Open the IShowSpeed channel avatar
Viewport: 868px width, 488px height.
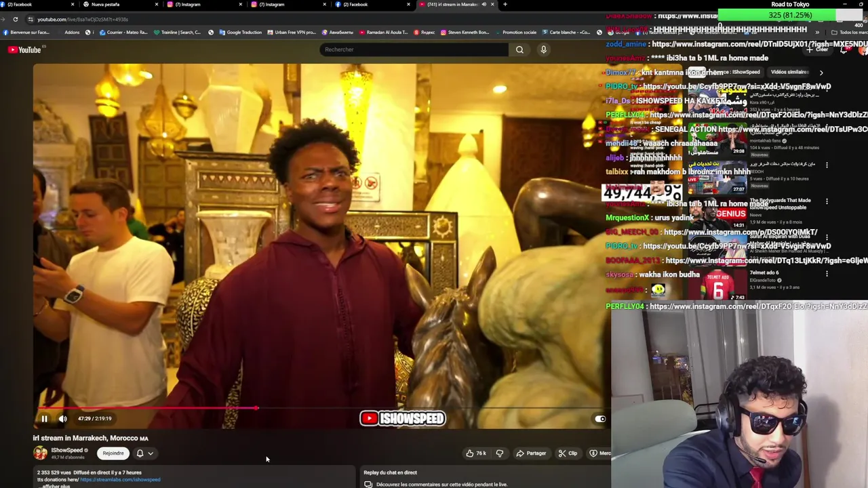pyautogui.click(x=41, y=453)
